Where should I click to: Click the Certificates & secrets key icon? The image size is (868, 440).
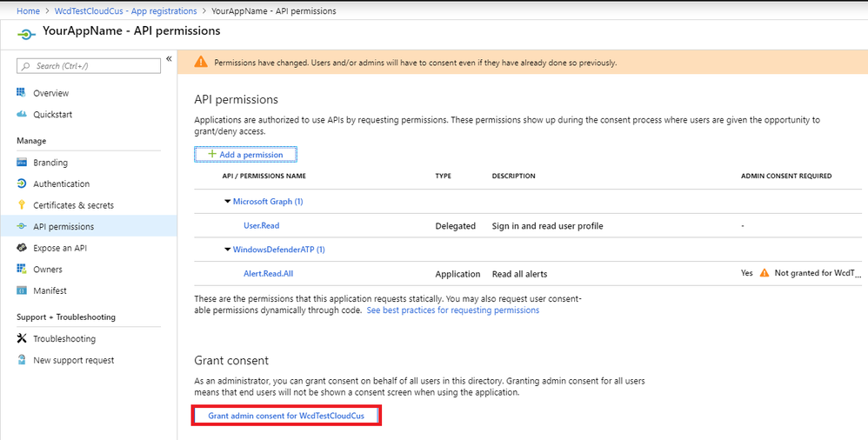(x=22, y=204)
